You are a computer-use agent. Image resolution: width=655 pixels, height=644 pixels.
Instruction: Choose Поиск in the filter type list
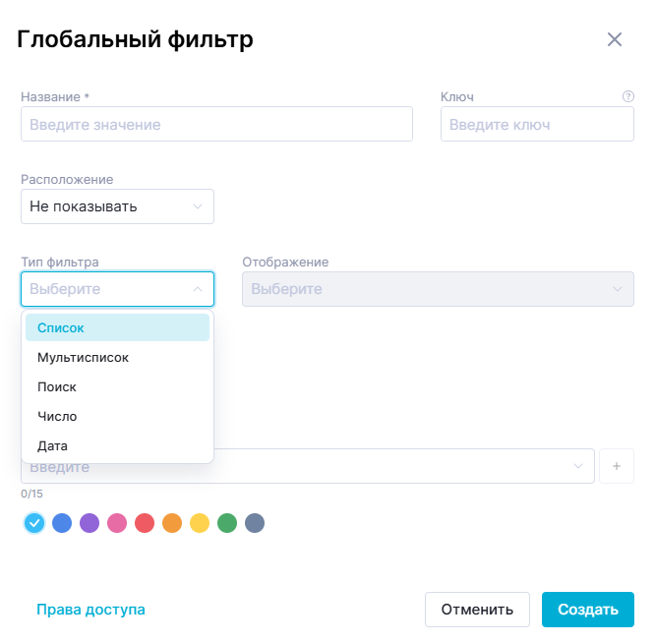coord(57,387)
